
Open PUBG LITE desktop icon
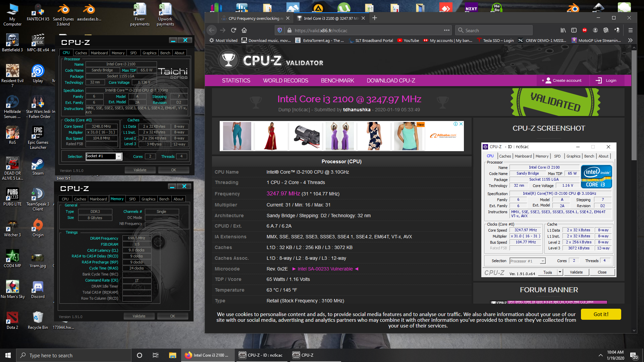(12, 197)
